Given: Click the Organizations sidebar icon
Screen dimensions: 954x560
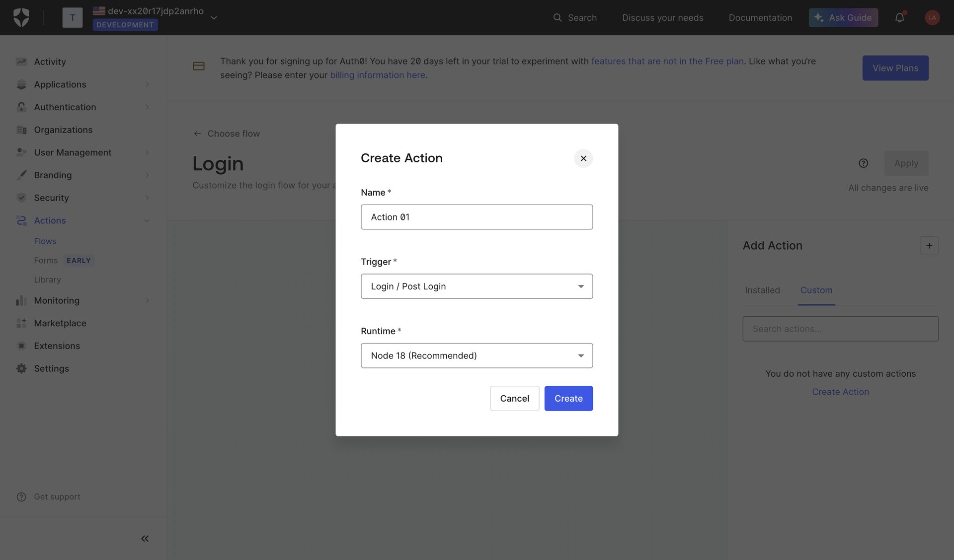Looking at the screenshot, I should pos(21,130).
